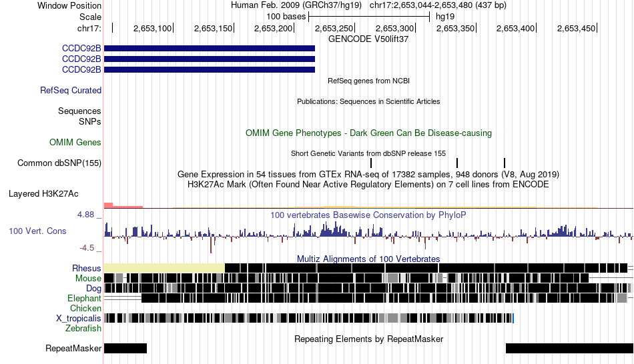The image size is (634, 364).
Task: Click the Common dbSNP(155) track label
Action: pos(59,163)
